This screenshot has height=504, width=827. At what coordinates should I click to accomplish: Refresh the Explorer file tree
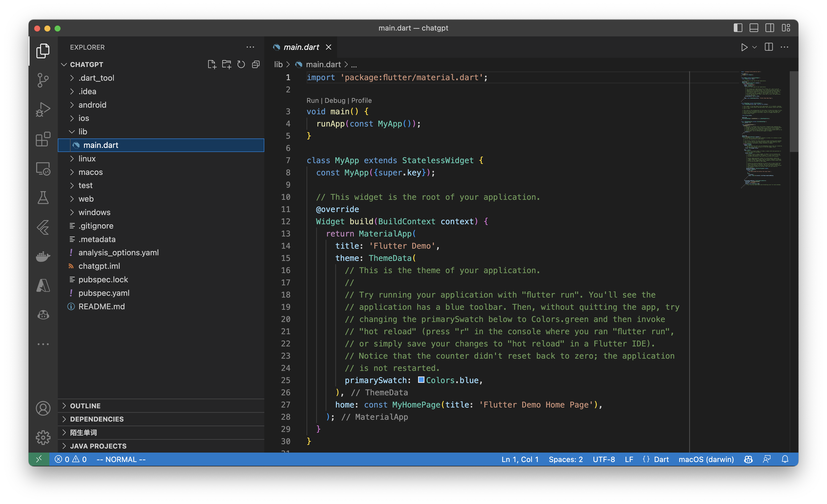click(x=241, y=64)
